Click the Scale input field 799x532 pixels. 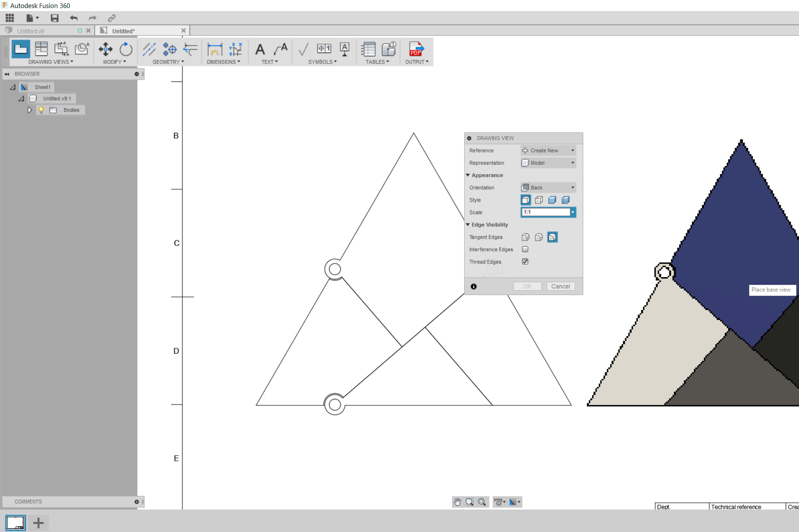click(544, 212)
